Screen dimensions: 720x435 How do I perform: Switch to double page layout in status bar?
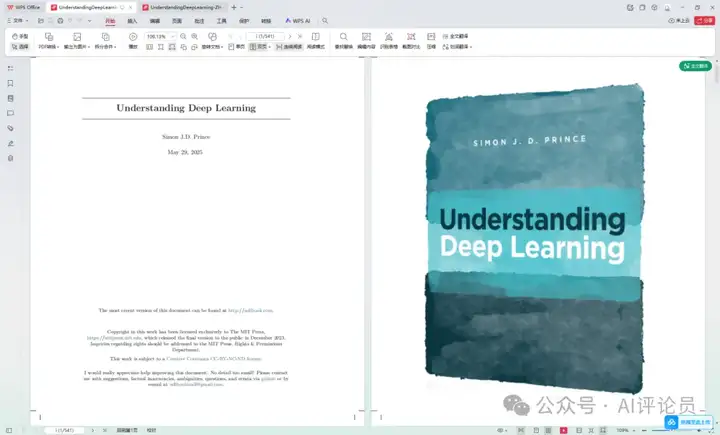click(548, 430)
